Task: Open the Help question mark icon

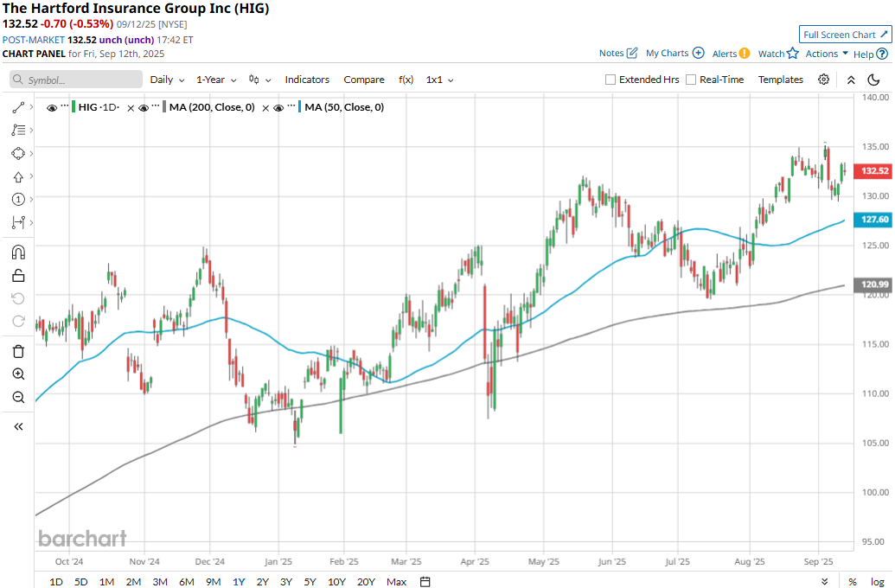Action: point(882,54)
